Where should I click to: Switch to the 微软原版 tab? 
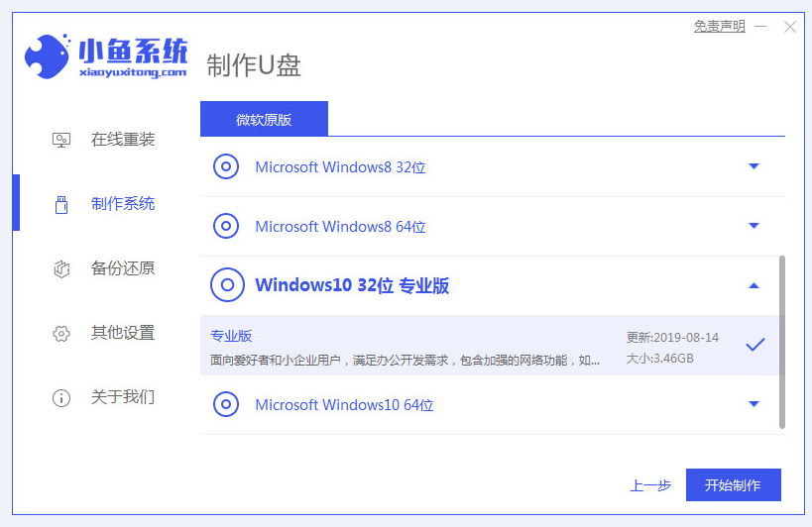264,119
